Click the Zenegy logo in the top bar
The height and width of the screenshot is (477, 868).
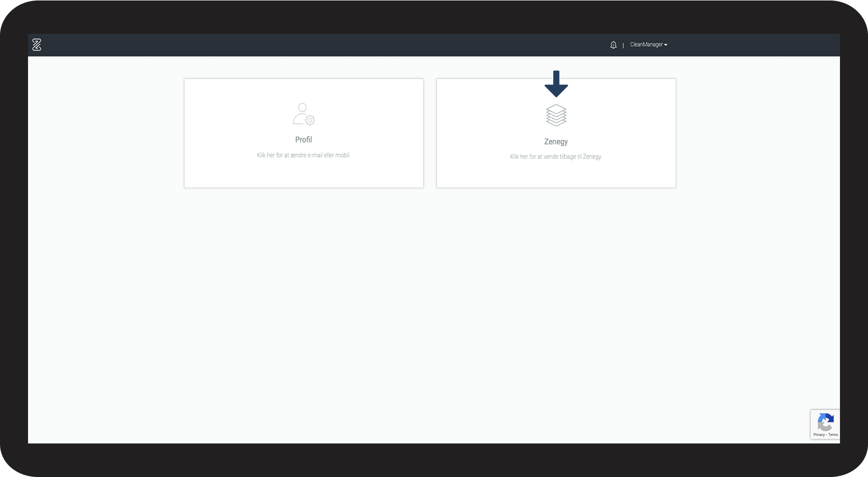coord(37,45)
